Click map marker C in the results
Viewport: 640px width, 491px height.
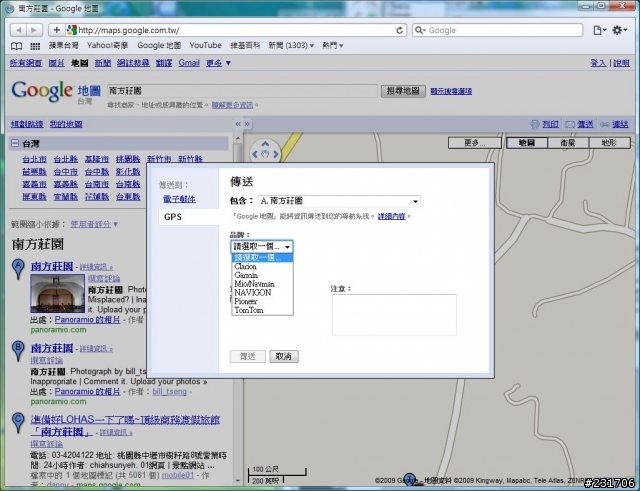click(18, 422)
